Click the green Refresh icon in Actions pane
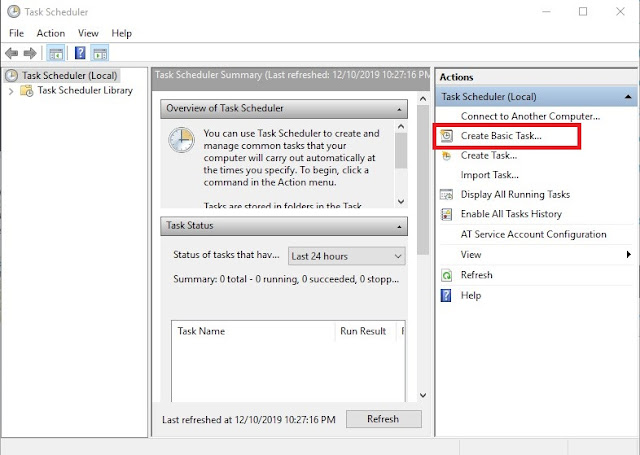640x455 pixels. coord(447,275)
